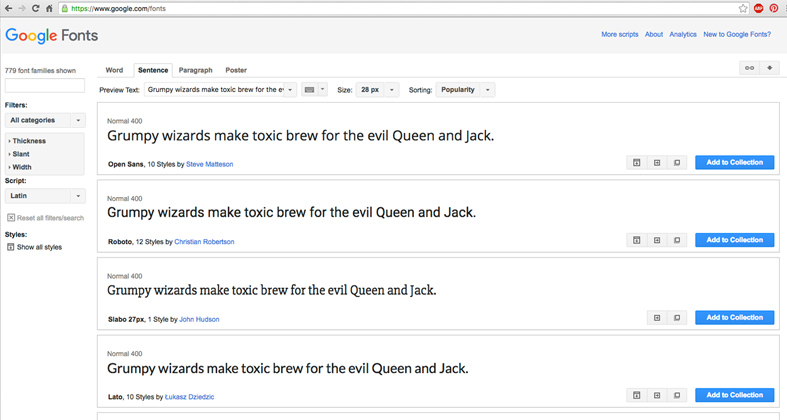This screenshot has height=420, width=787.
Task: Open designer John Hudson's link
Action: (199, 319)
